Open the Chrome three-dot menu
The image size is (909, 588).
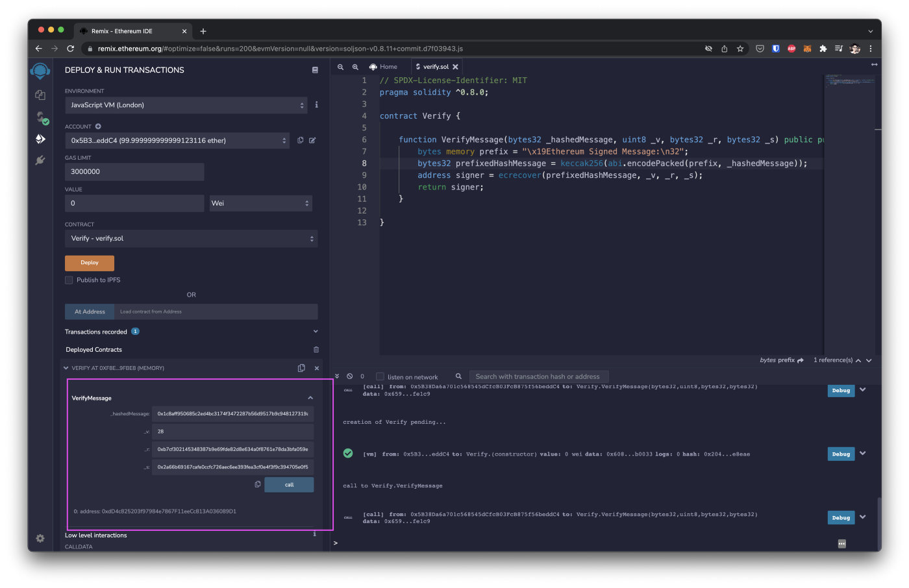[x=870, y=49]
